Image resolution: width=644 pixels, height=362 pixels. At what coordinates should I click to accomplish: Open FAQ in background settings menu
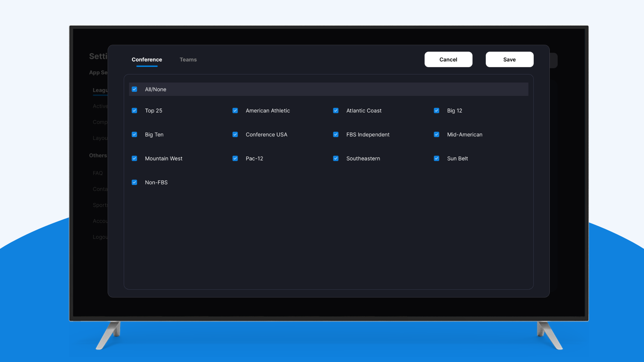point(98,173)
